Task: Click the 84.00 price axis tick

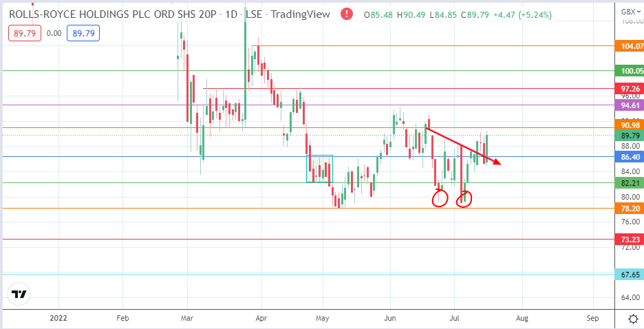Action: (x=631, y=171)
